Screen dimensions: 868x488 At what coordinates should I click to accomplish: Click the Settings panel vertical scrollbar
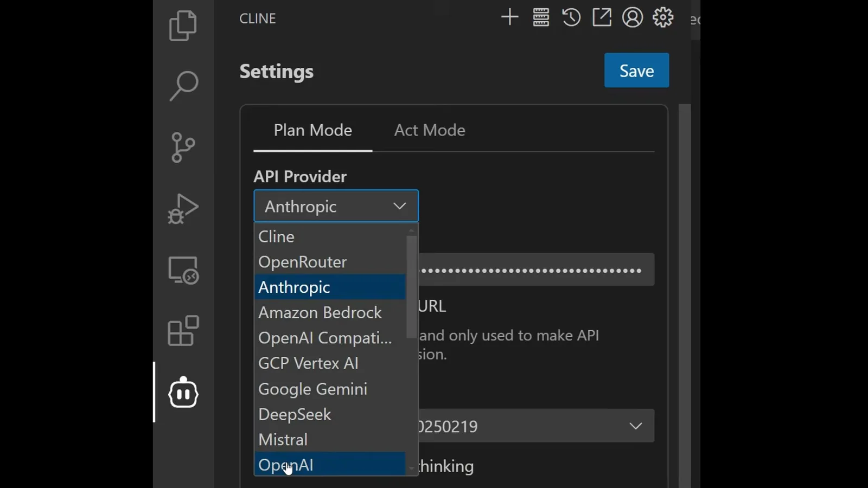pyautogui.click(x=685, y=296)
